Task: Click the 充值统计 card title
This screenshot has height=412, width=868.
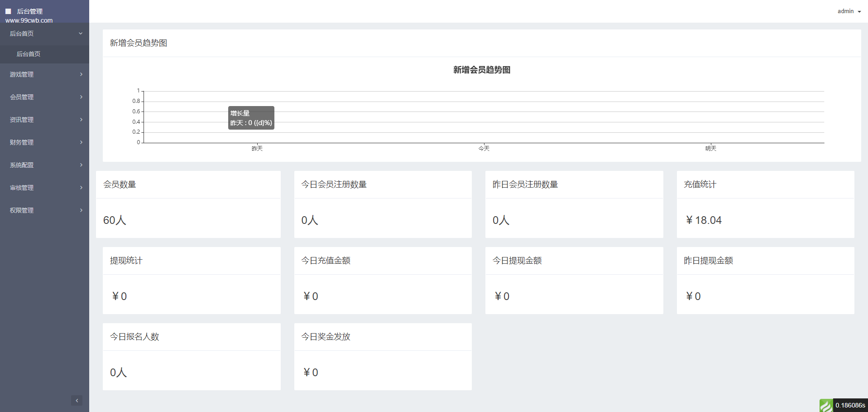Action: [700, 184]
